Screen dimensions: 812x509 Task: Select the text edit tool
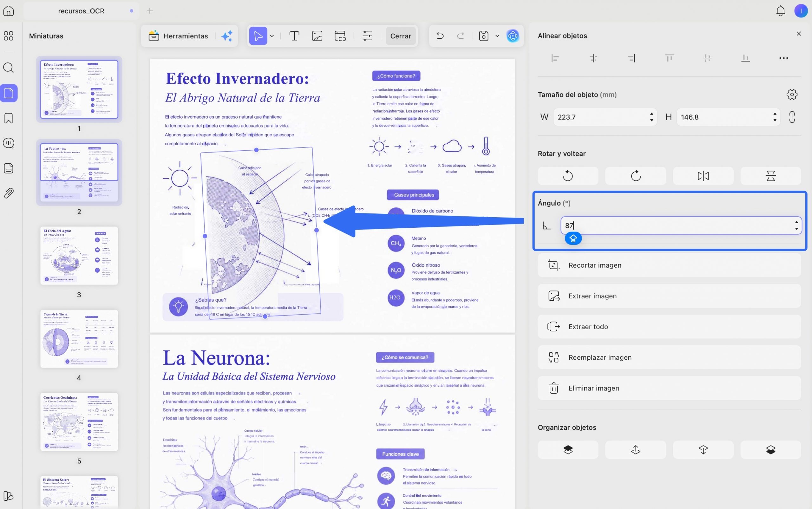[294, 36]
